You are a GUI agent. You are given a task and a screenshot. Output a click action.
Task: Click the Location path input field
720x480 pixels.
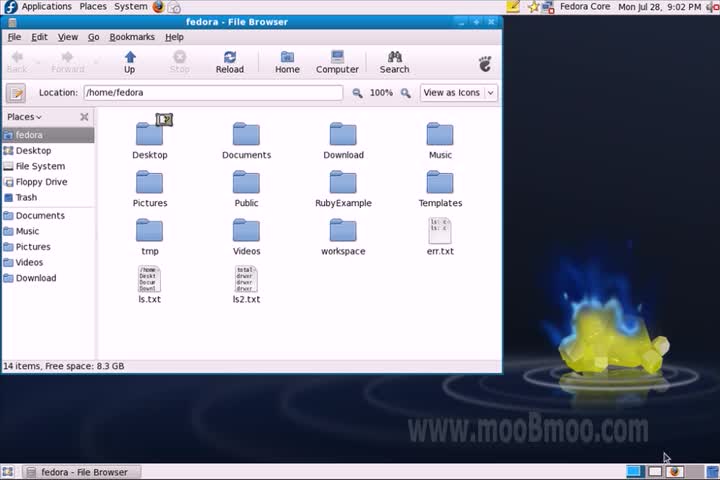click(x=213, y=93)
